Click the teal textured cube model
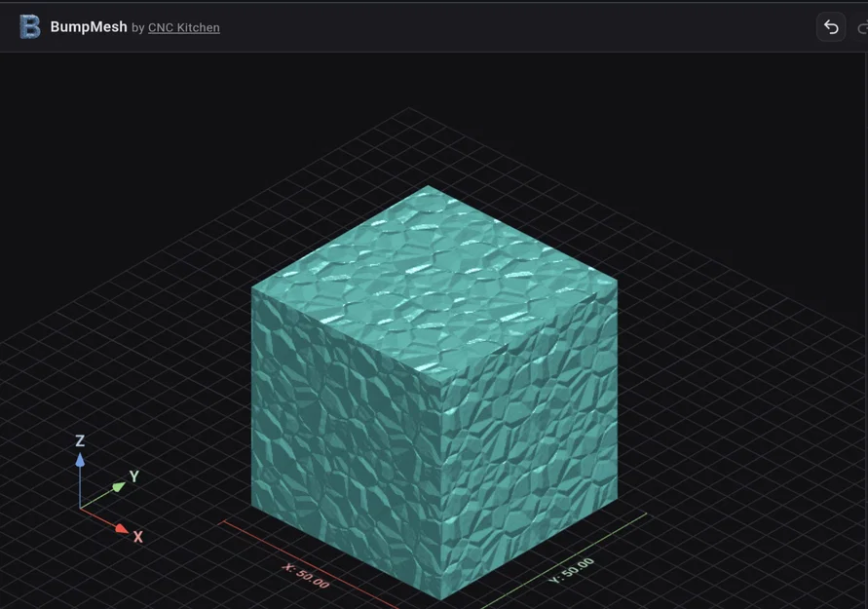Screen dimensions: 868x609 tap(434, 393)
